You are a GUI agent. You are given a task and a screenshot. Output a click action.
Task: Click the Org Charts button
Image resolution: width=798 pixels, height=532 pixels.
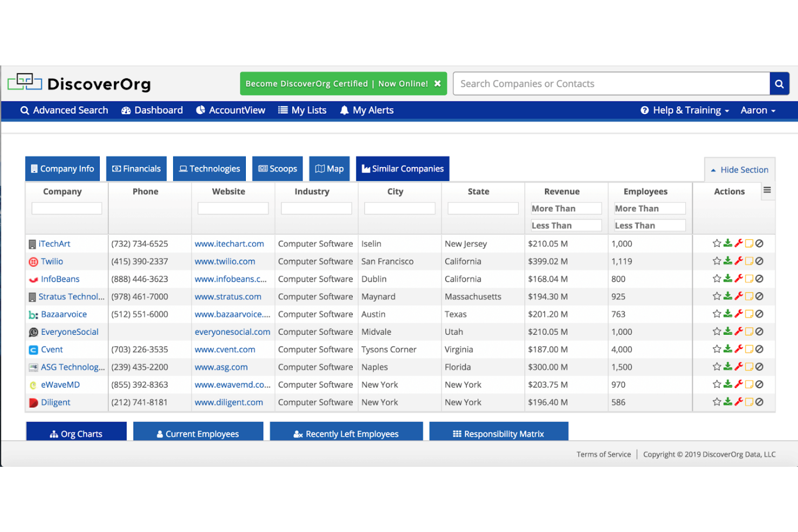tap(76, 433)
